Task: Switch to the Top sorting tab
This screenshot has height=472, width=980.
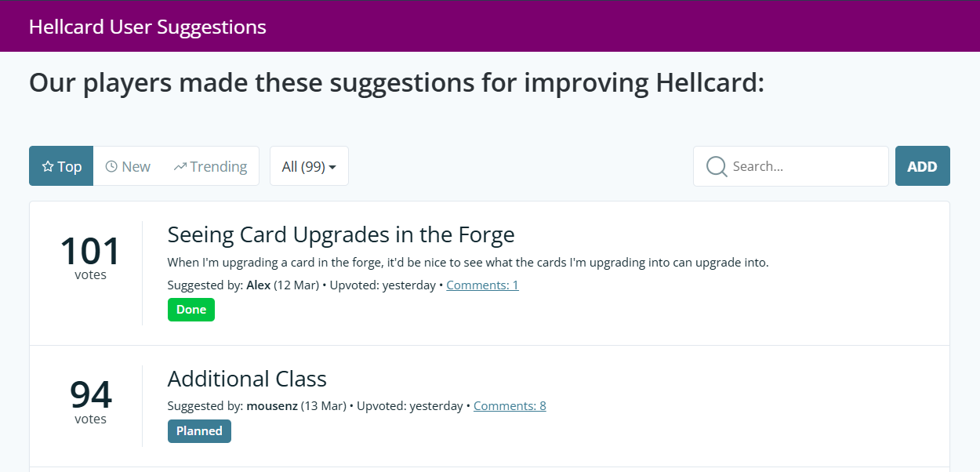Action: pyautogui.click(x=61, y=166)
